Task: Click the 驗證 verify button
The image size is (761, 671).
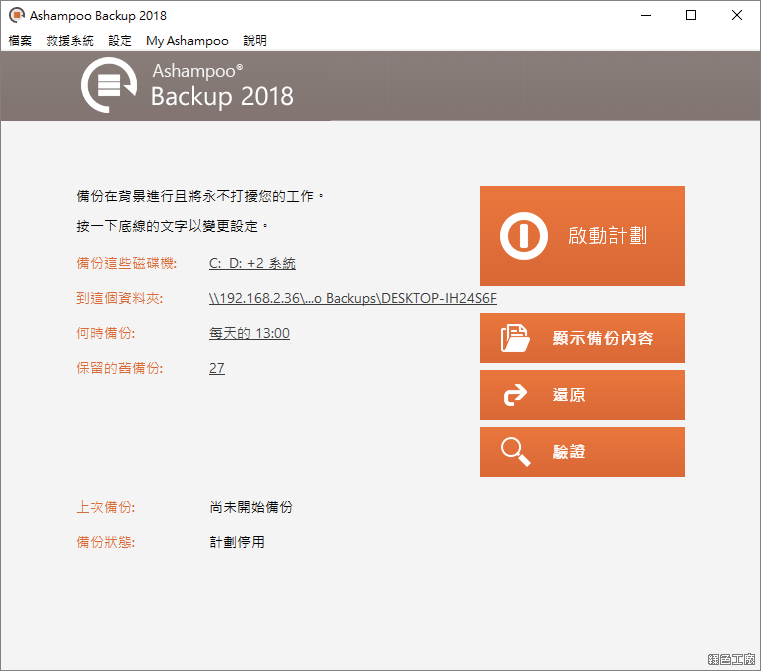Action: coord(582,452)
